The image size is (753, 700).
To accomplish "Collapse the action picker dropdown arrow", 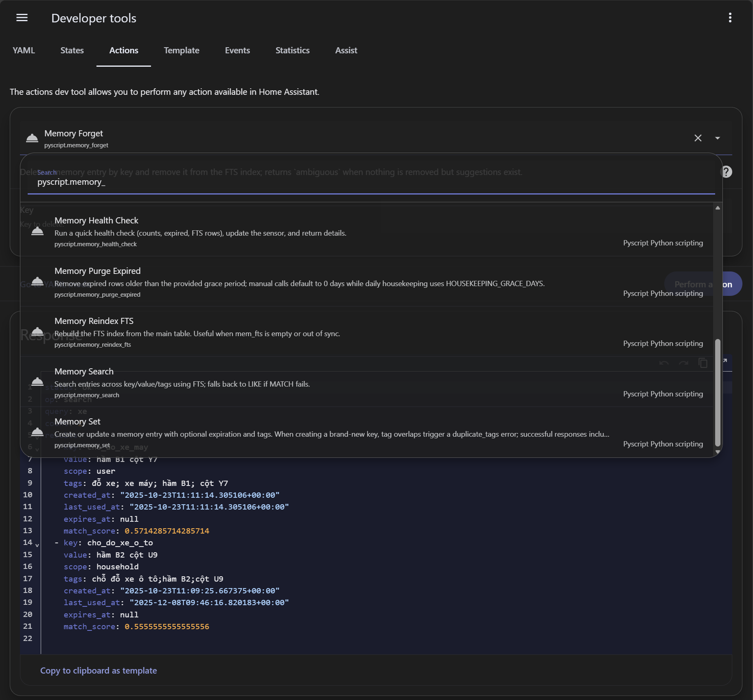I will tap(718, 138).
